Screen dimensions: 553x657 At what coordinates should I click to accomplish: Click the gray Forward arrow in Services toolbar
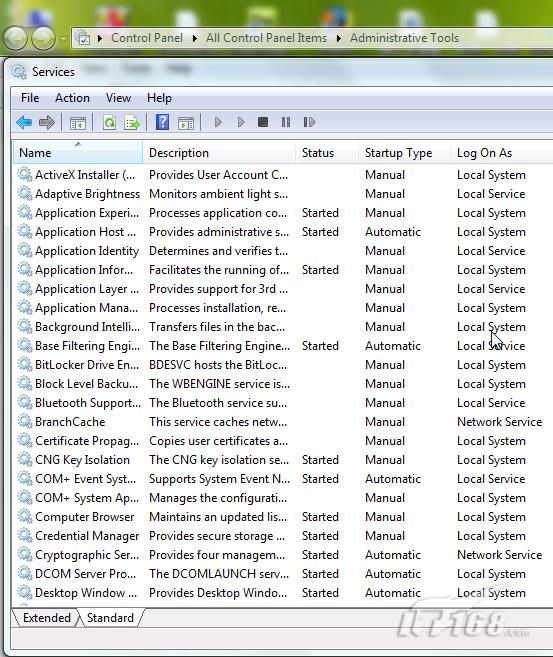[47, 122]
